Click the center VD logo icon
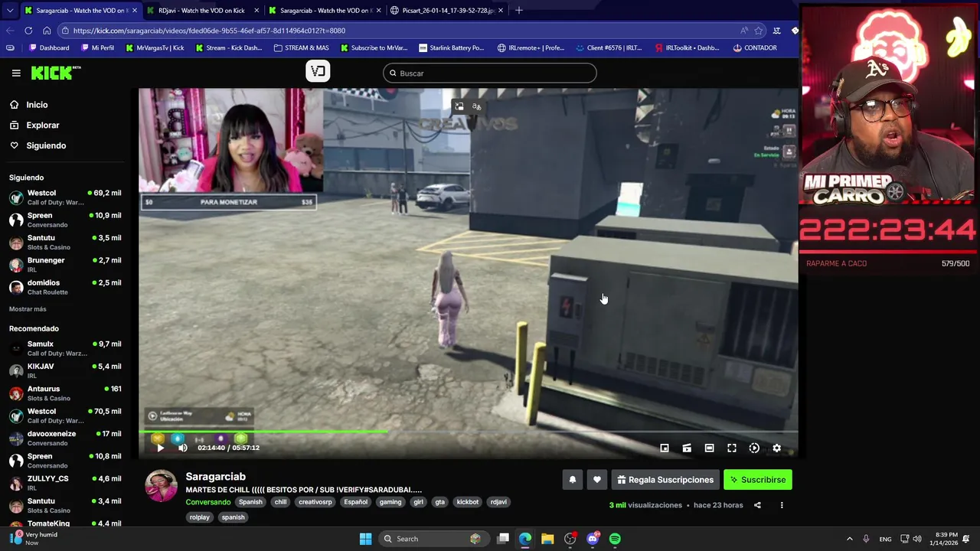The width and height of the screenshot is (980, 551). (318, 71)
